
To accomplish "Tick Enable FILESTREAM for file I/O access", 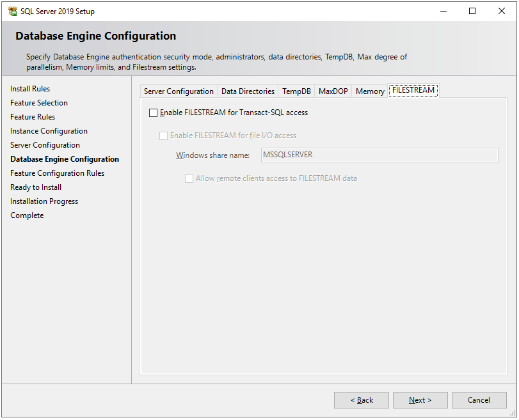I will coord(164,136).
